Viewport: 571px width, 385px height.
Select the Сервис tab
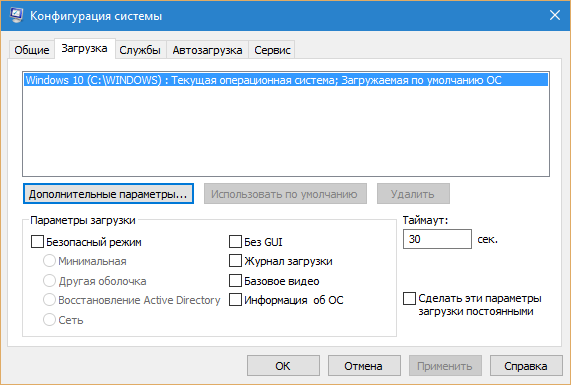pyautogui.click(x=272, y=50)
